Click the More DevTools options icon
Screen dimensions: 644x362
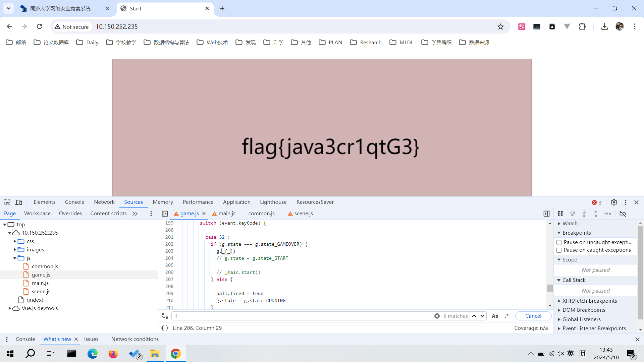(x=626, y=202)
